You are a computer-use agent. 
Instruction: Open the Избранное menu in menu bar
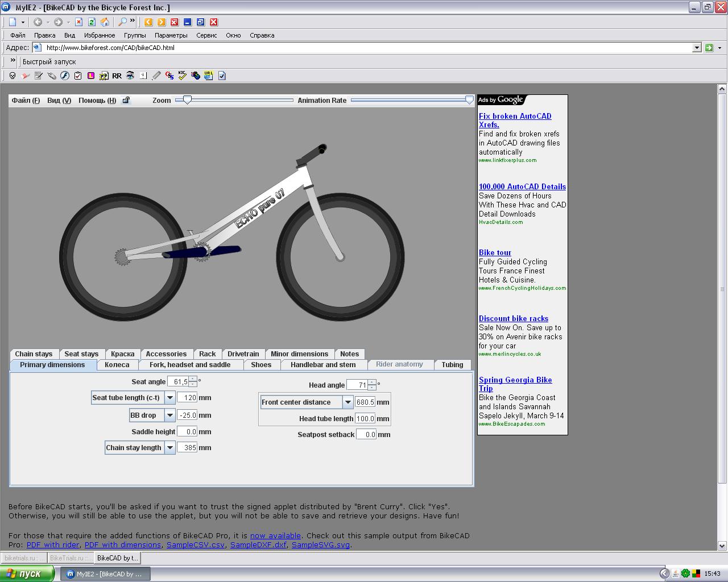pyautogui.click(x=100, y=35)
